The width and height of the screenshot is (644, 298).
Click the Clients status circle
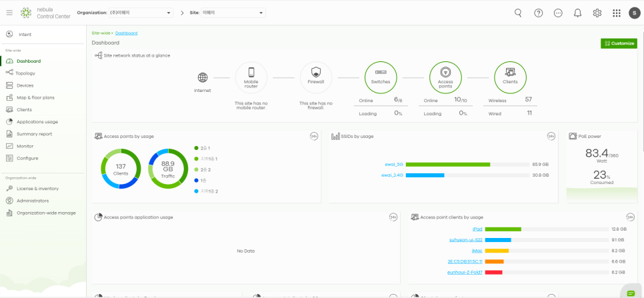click(510, 77)
